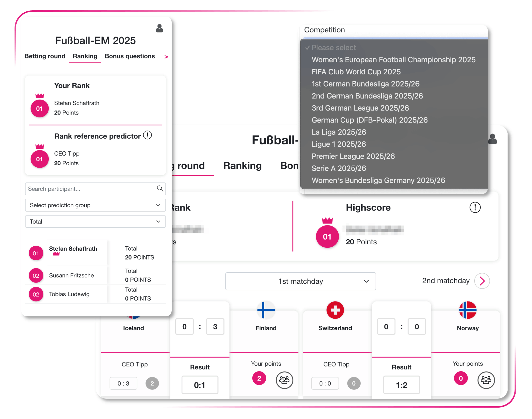Click pink points badge 0 for Norway match
The height and width of the screenshot is (419, 532).
461,378
